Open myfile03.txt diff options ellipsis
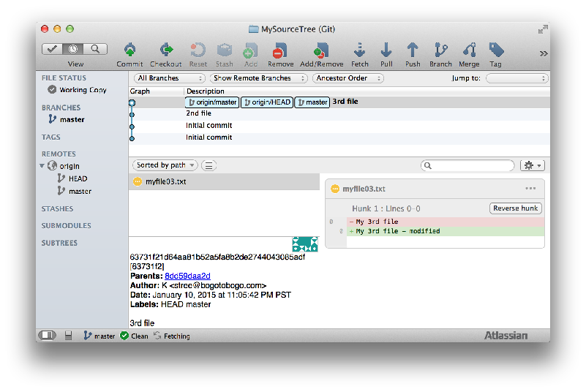 pos(530,189)
